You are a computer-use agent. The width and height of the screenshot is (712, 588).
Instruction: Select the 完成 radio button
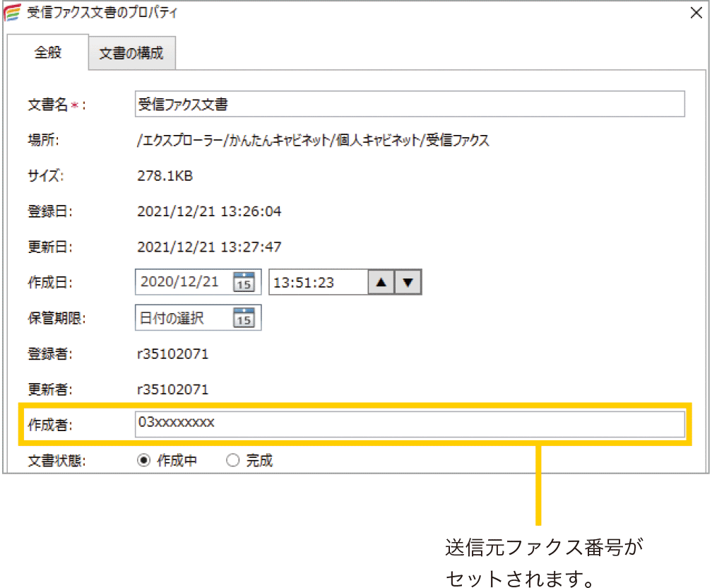click(x=233, y=461)
